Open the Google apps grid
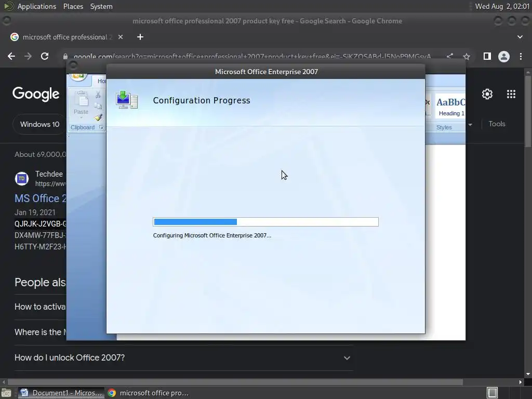Viewport: 532px width, 399px height. coord(511,94)
